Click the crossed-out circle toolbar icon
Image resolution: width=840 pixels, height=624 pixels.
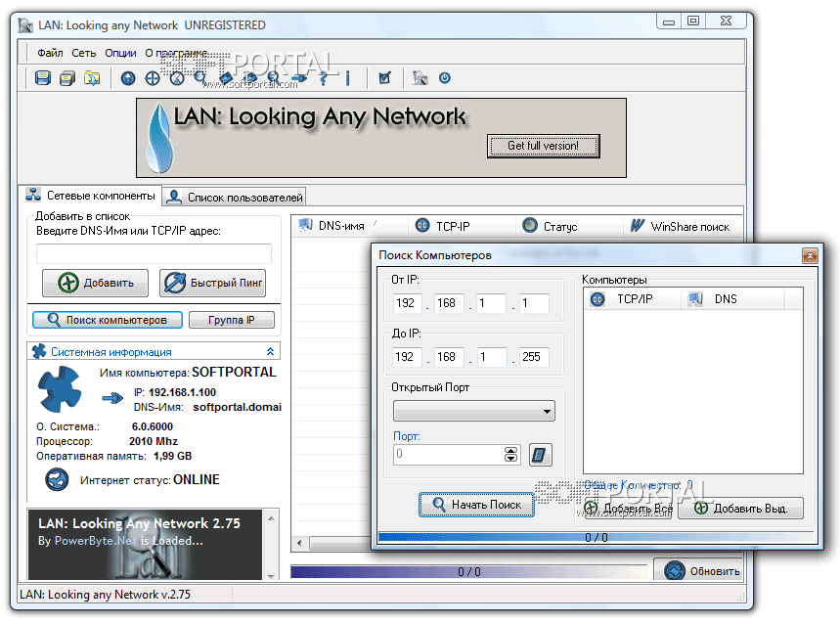pos(177,78)
